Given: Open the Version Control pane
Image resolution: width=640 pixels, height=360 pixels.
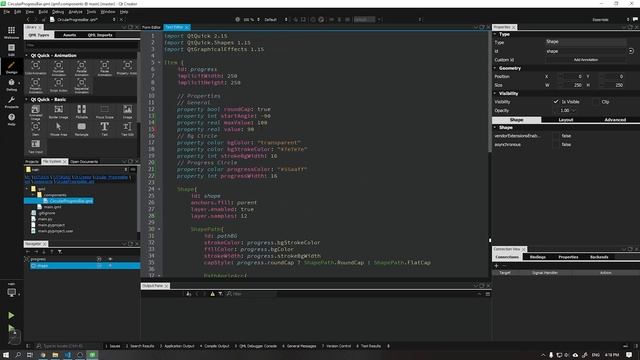Looking at the screenshot, I should pyautogui.click(x=336, y=346).
